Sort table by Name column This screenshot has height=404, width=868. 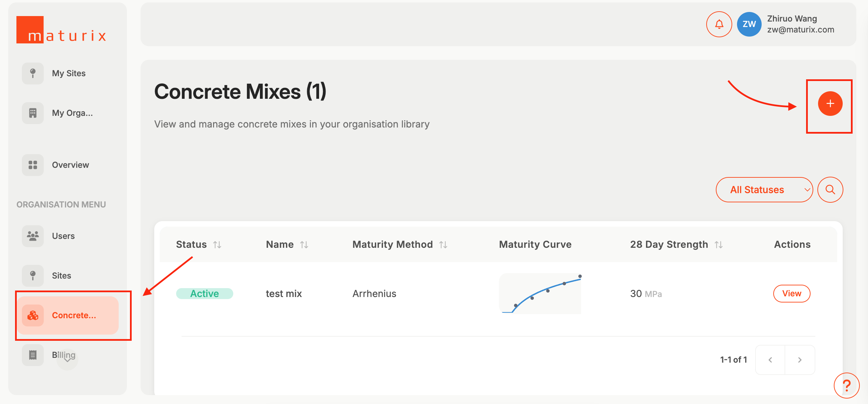[x=304, y=245]
